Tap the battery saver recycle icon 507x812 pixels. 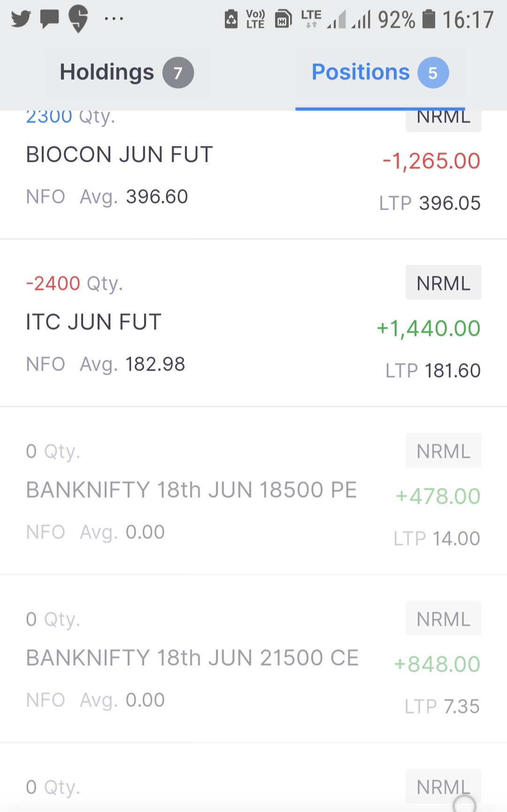click(x=231, y=19)
